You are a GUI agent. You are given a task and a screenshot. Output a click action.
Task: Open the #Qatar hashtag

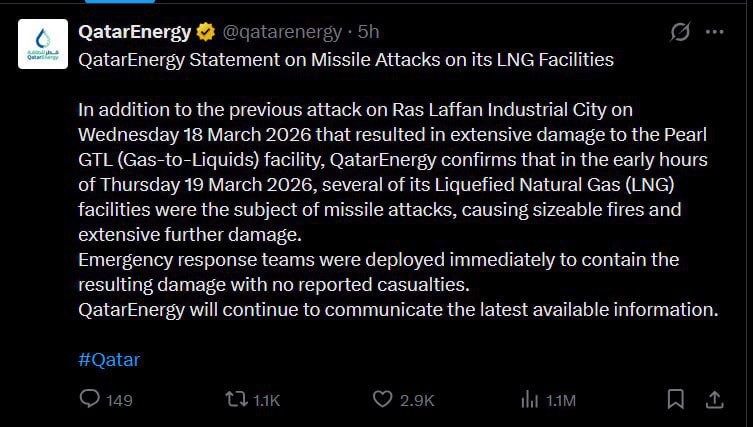(109, 360)
